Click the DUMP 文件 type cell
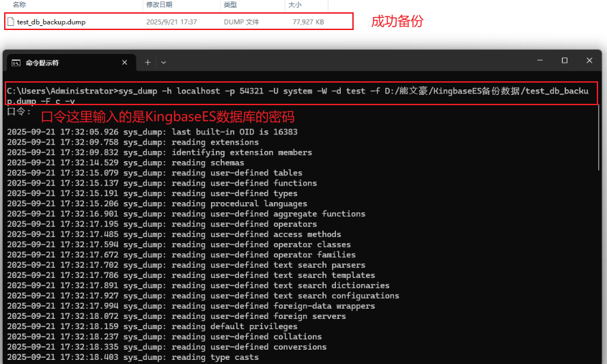607x364 pixels. [x=241, y=22]
